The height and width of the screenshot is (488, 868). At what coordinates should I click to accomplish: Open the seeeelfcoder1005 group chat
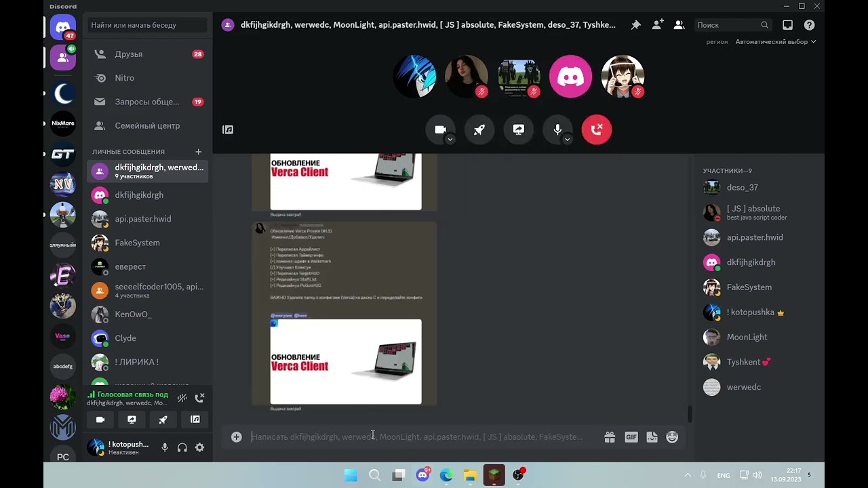[148, 291]
